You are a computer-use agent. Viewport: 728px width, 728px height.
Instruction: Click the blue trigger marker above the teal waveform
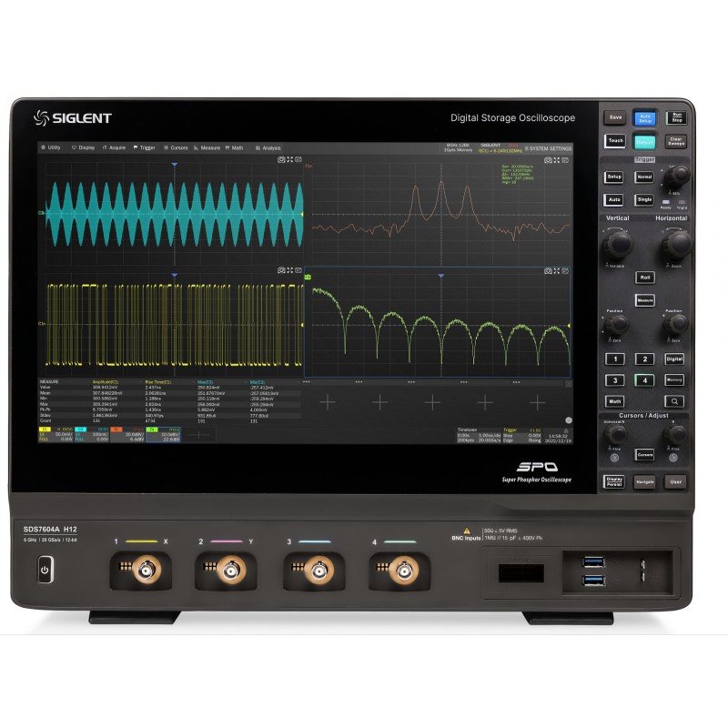(x=175, y=165)
